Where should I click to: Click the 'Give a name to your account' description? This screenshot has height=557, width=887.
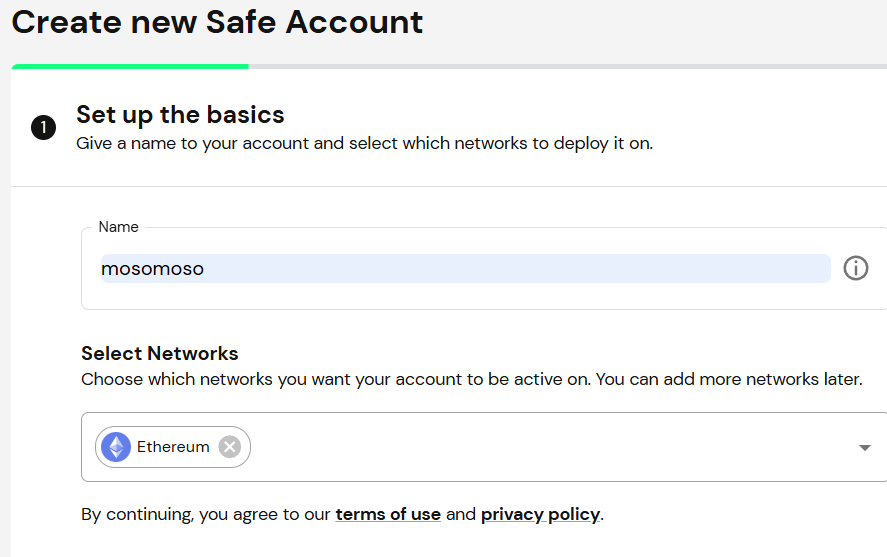coord(364,144)
